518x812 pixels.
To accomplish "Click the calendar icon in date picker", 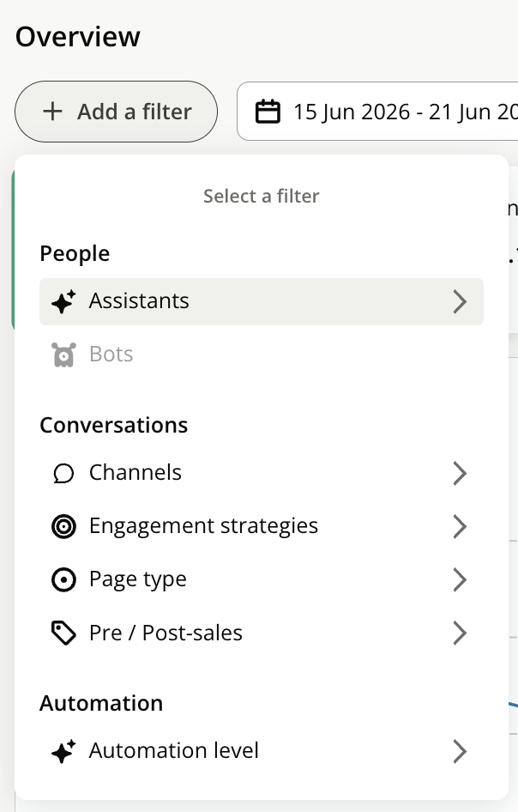I will pos(268,112).
